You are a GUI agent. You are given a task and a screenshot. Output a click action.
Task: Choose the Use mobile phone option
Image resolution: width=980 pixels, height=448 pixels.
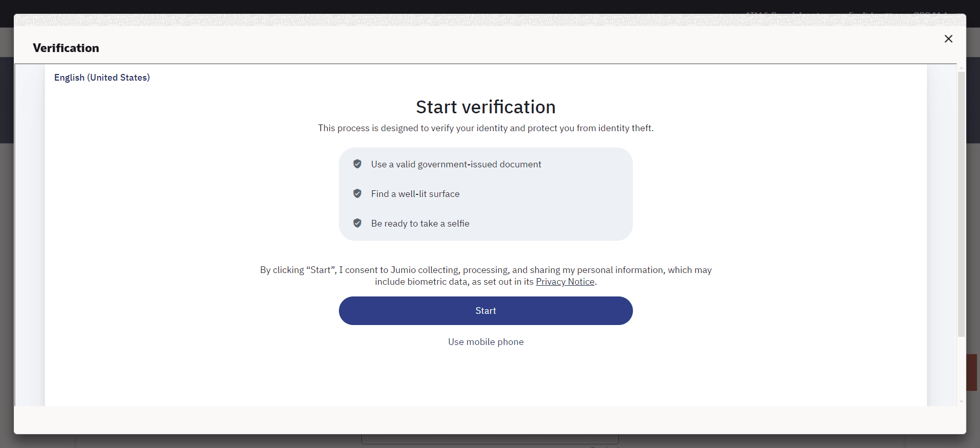(x=485, y=342)
